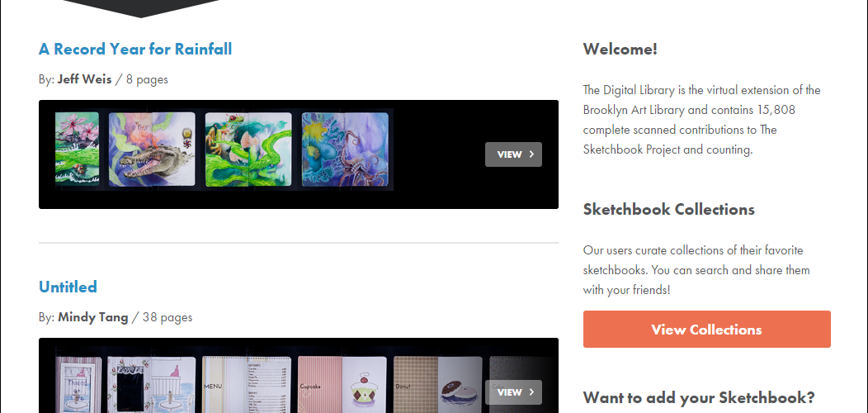868x413 pixels.
Task: Click the orange View Collections button
Action: click(x=706, y=330)
